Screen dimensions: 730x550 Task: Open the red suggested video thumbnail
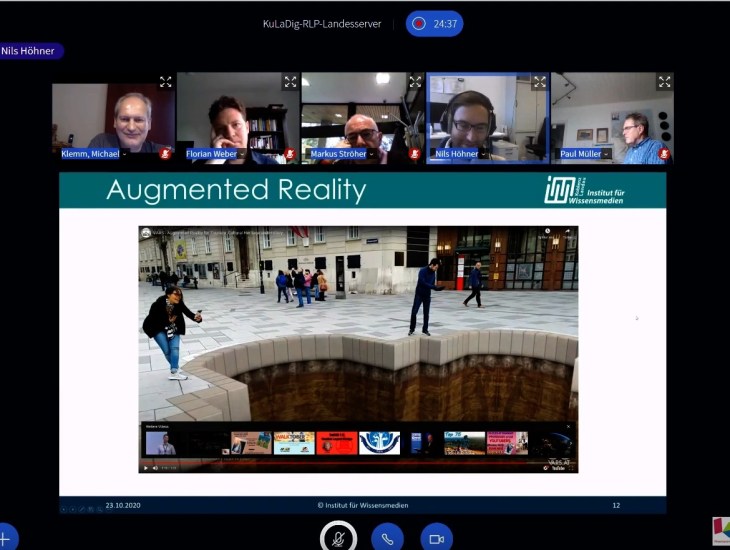(336, 443)
